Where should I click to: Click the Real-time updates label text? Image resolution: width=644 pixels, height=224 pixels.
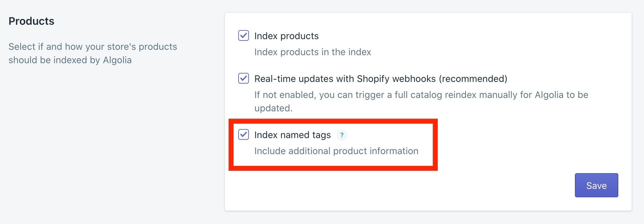coord(381,79)
